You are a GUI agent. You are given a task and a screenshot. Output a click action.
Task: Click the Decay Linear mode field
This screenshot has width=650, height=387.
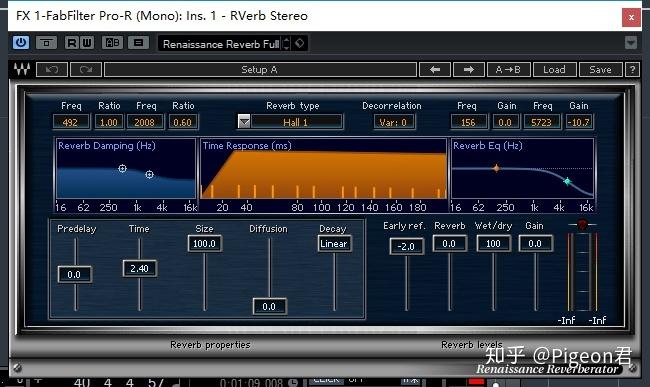pos(335,244)
